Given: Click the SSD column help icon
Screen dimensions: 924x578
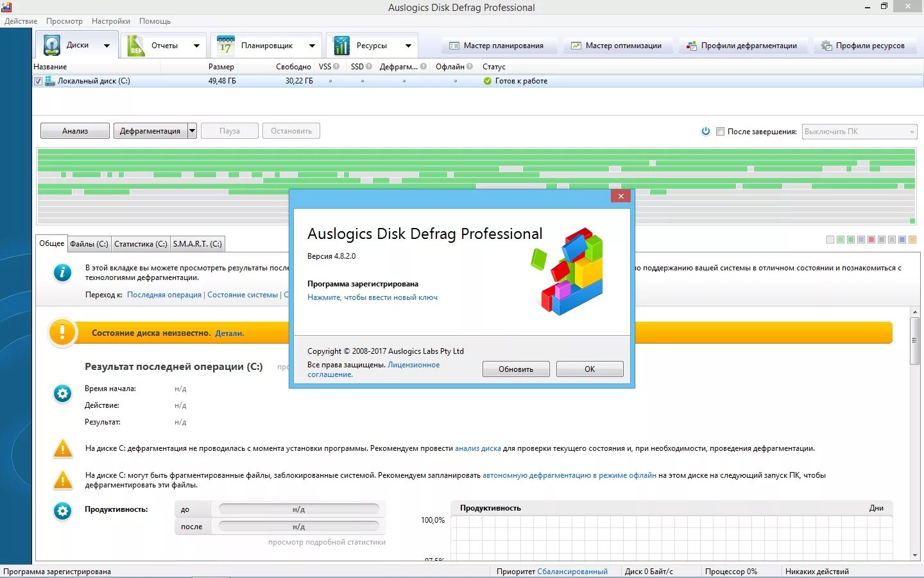Looking at the screenshot, I should pos(369,66).
